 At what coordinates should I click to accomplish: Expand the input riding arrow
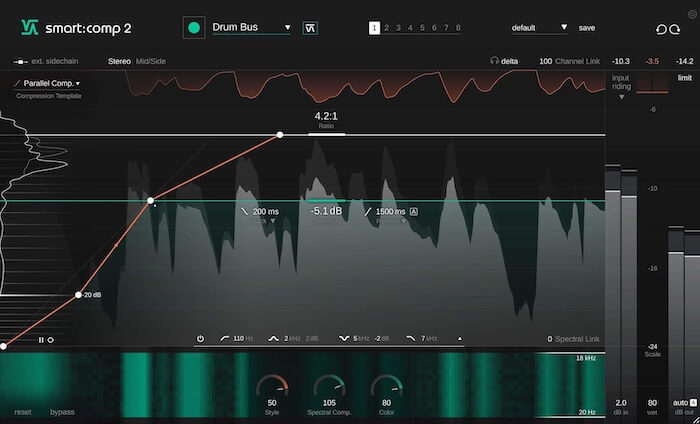point(621,97)
